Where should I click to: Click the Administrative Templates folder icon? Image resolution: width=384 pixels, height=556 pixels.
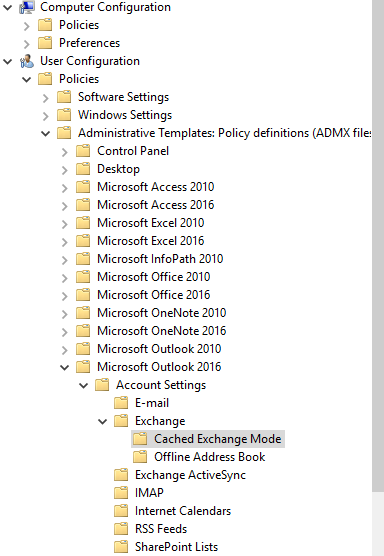(64, 133)
